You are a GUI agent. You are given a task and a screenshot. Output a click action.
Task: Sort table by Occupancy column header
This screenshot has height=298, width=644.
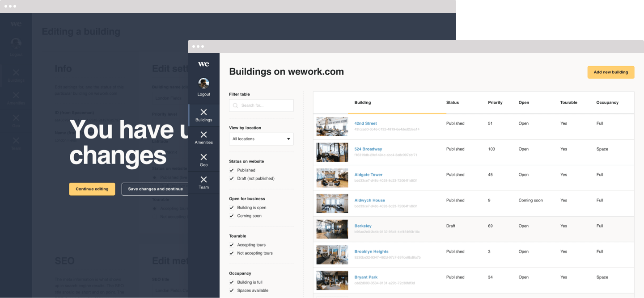point(607,102)
